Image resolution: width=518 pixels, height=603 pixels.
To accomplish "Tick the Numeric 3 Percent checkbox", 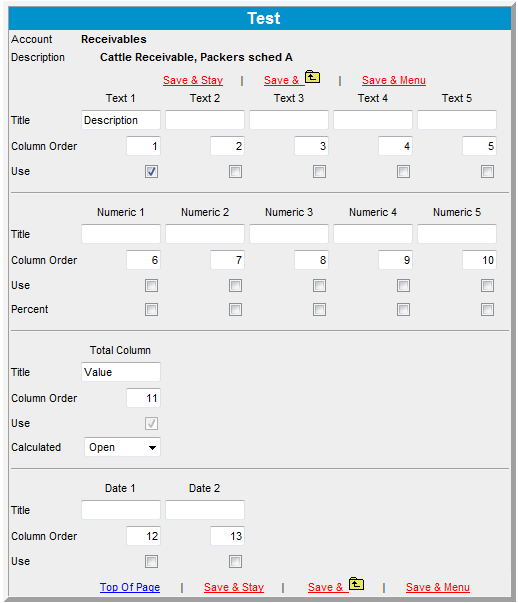I will pos(320,310).
